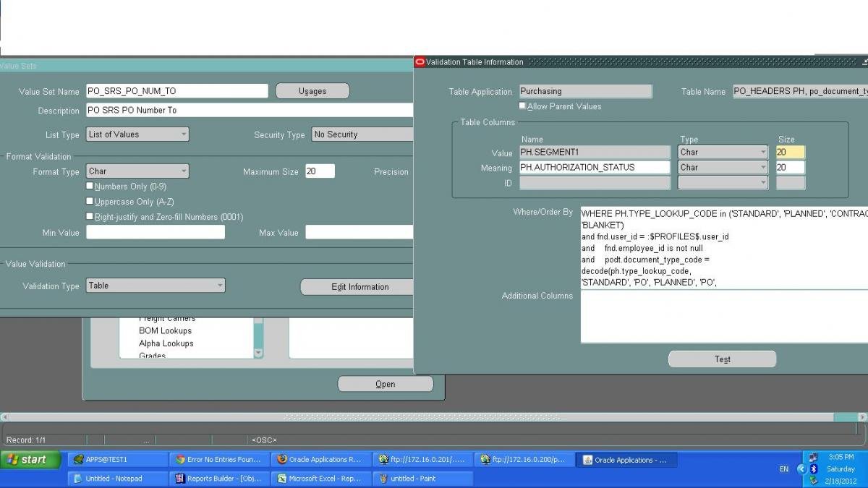
Task: Switch to ftp://172.16.0.201 taskbar window
Action: coord(423,460)
